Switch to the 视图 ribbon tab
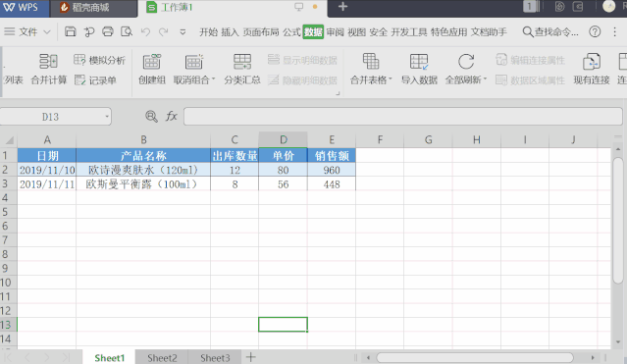 pos(356,32)
